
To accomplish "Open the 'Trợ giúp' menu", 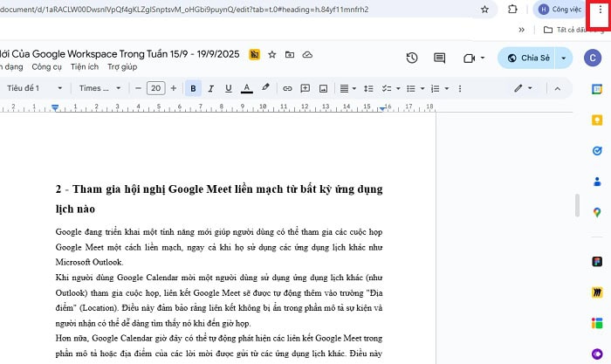I will point(122,66).
